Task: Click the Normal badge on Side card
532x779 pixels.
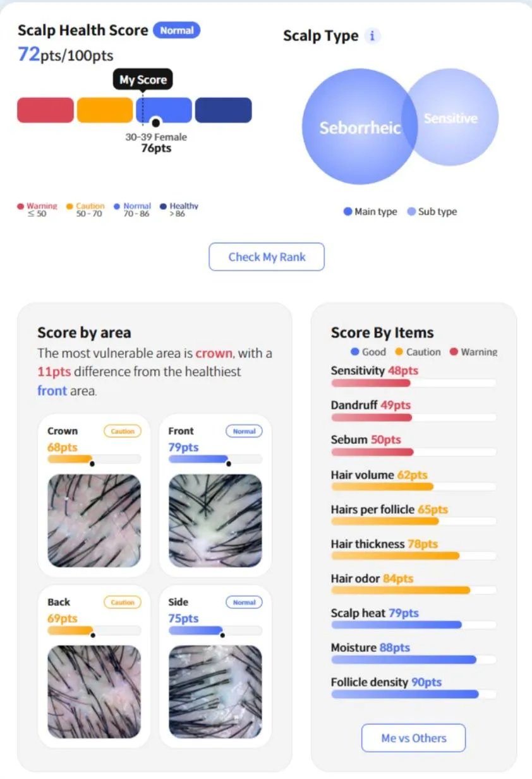Action: [x=244, y=602]
